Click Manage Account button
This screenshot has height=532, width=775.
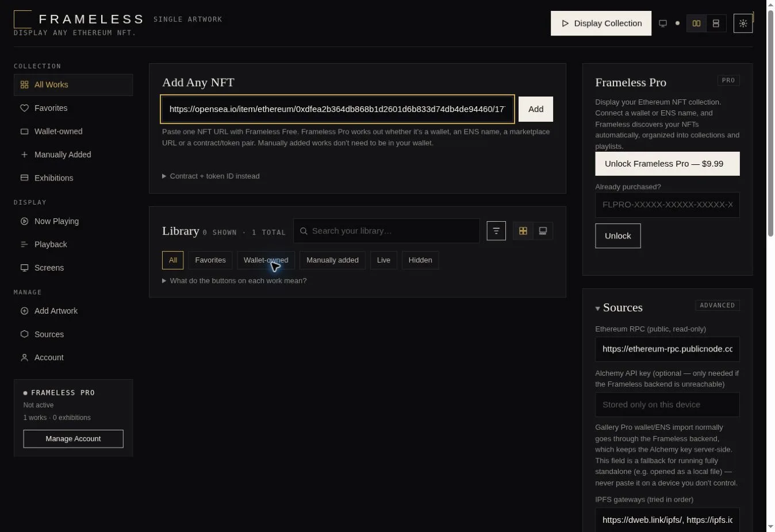pos(73,439)
